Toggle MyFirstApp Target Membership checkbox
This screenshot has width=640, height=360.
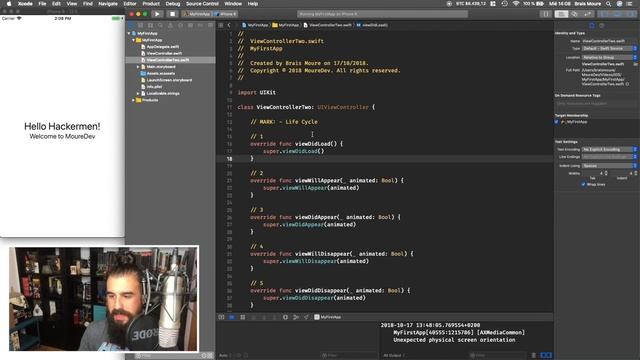tap(557, 122)
